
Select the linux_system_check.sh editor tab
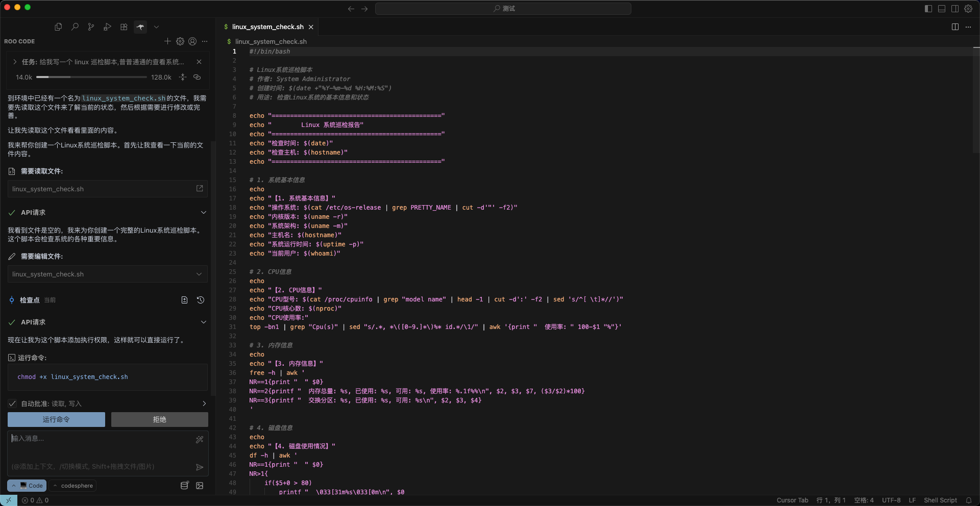[x=267, y=27]
